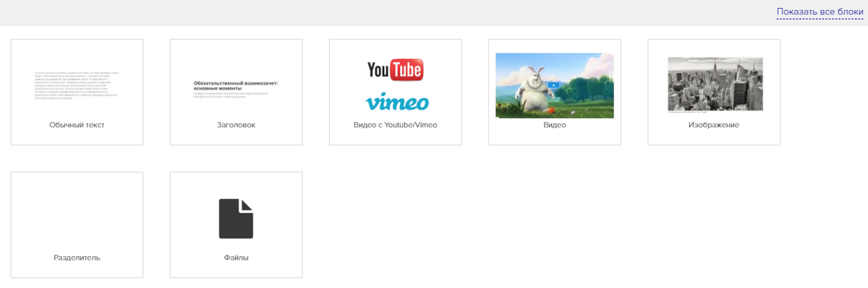Add the "Файлы" block label
Viewport: 868px width, 288px height.
(236, 258)
